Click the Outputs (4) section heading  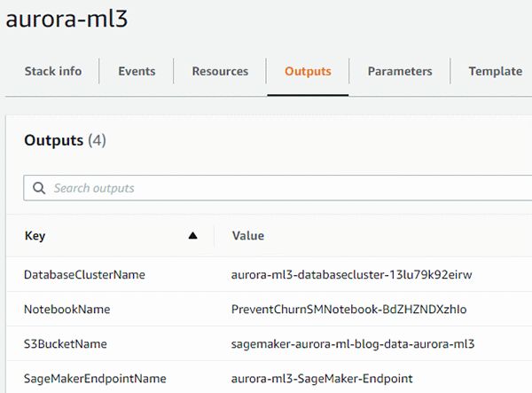coord(65,140)
